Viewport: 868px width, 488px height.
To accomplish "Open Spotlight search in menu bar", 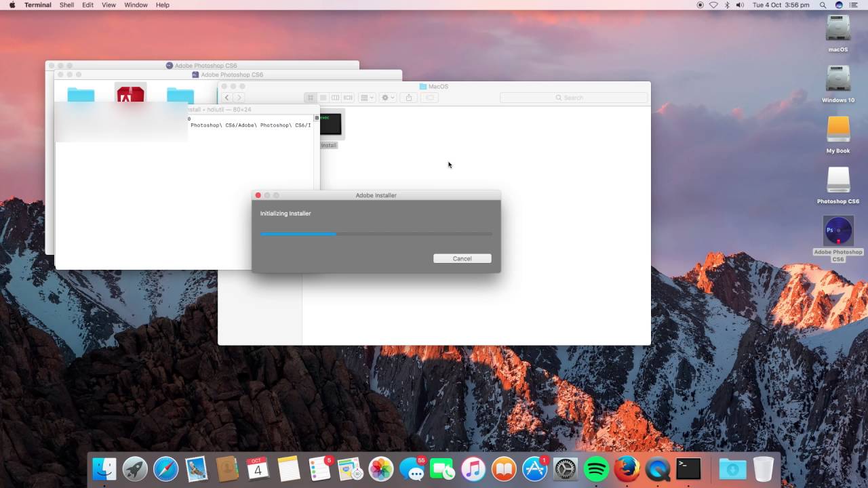I will coord(825,5).
